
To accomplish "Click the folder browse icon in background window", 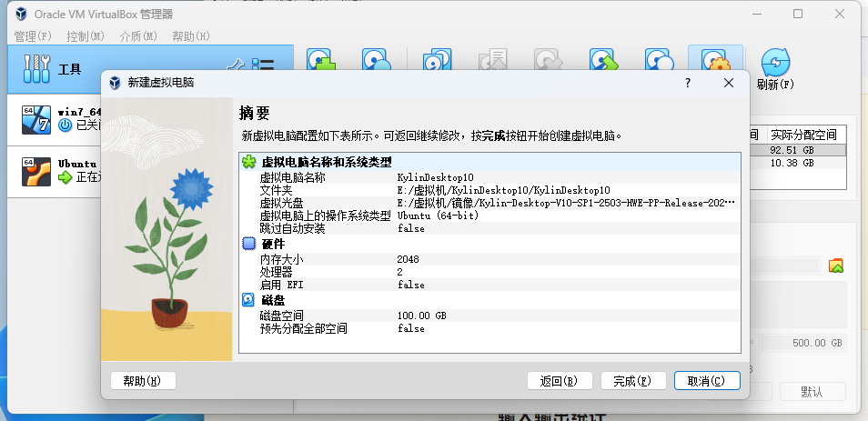I will (836, 266).
